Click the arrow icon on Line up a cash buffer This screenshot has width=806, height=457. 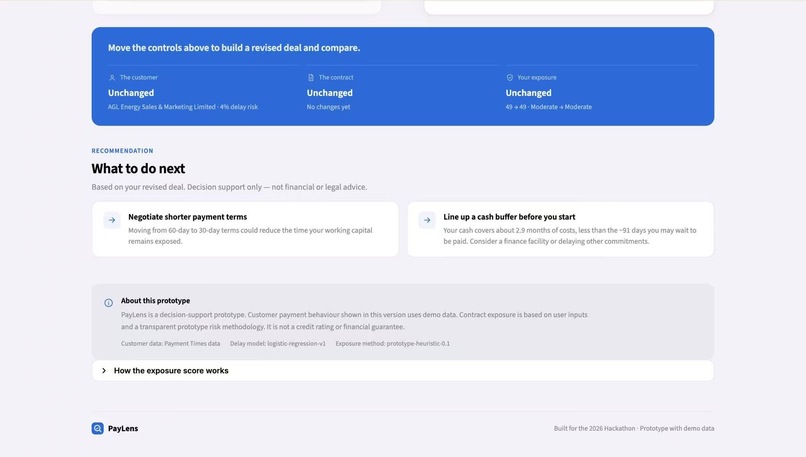[x=427, y=220]
